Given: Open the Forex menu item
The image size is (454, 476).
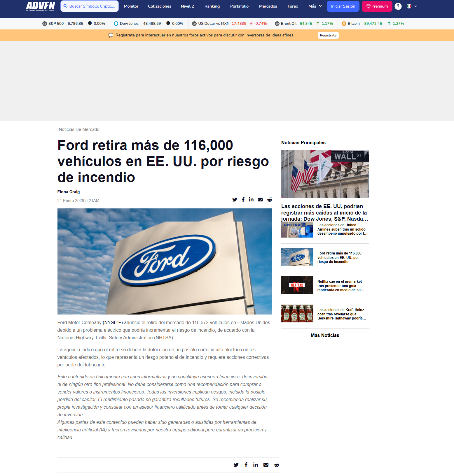Looking at the screenshot, I should coord(293,6).
